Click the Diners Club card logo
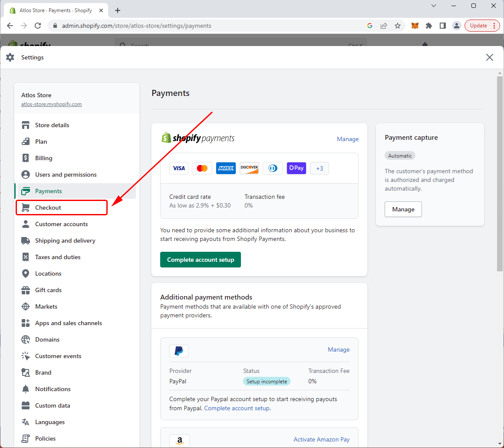Viewport: 504px width, 448px height. coord(273,168)
